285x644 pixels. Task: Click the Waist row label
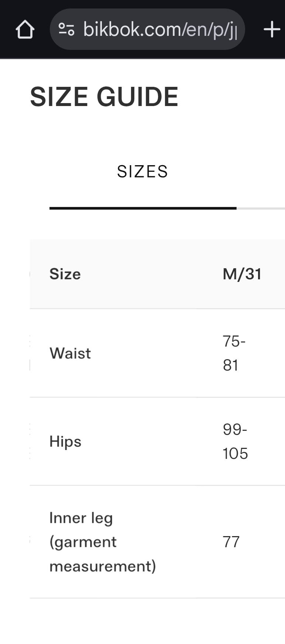click(70, 353)
